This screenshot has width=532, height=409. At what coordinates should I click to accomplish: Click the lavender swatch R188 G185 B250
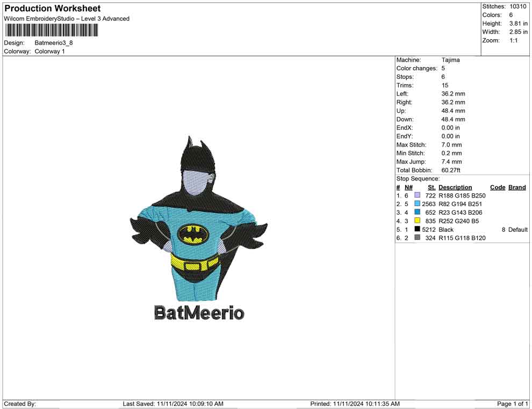pyautogui.click(x=418, y=195)
